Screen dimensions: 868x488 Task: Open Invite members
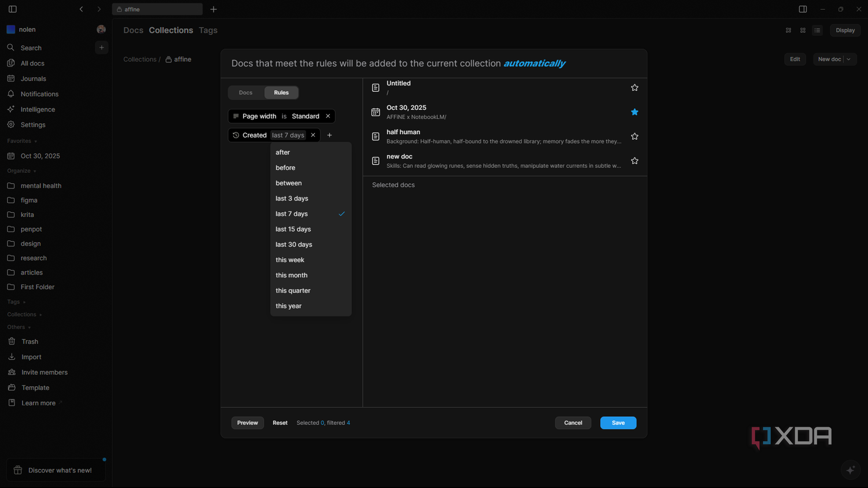coord(45,372)
